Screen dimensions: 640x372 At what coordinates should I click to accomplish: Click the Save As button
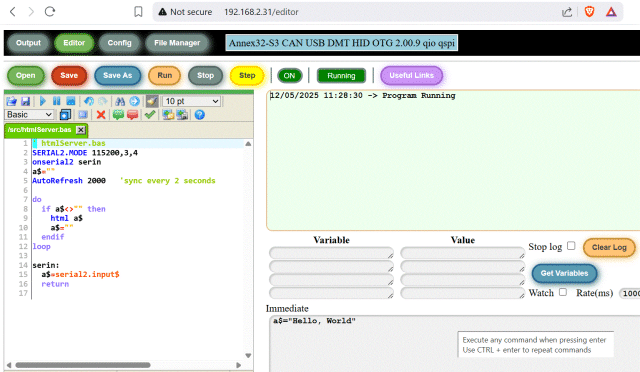pos(118,76)
